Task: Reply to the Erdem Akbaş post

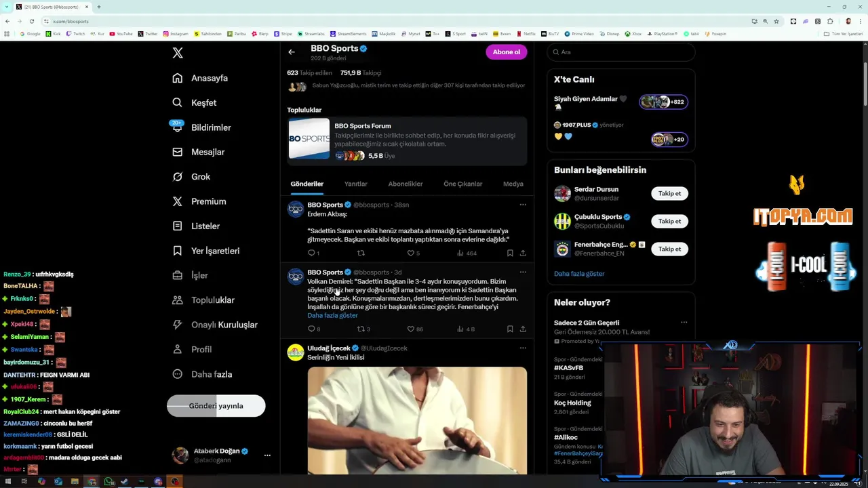Action: (x=312, y=253)
